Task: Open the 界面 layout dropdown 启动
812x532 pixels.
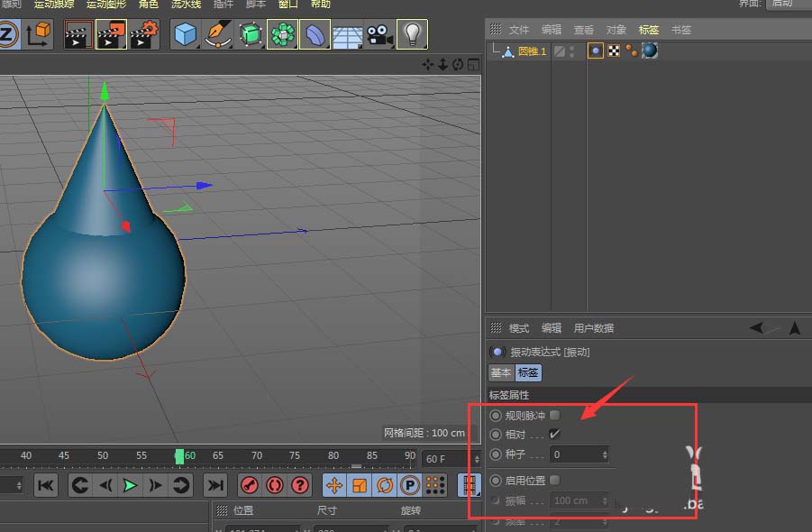Action: 789,4
